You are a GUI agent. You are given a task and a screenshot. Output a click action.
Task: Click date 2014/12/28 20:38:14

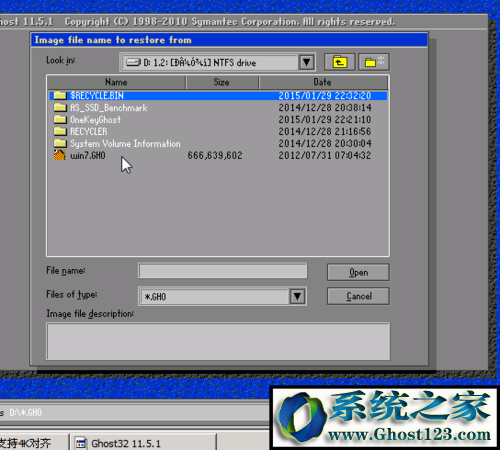click(325, 107)
